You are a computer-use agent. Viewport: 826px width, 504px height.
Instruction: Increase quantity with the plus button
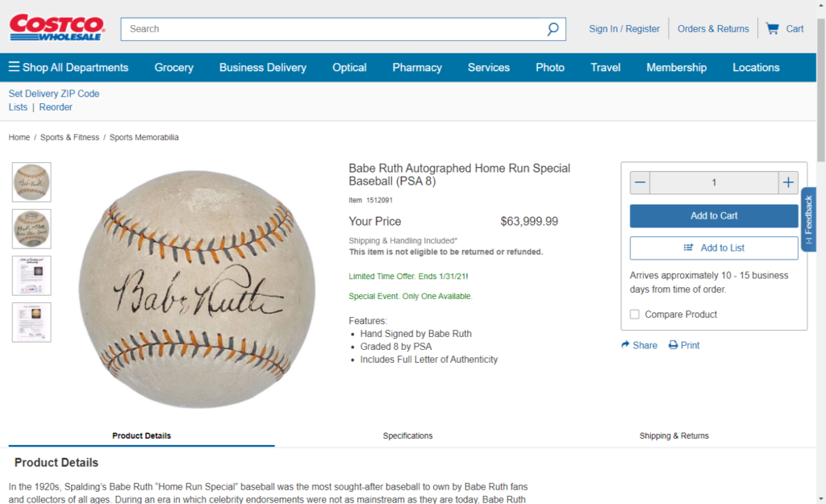[x=788, y=182]
